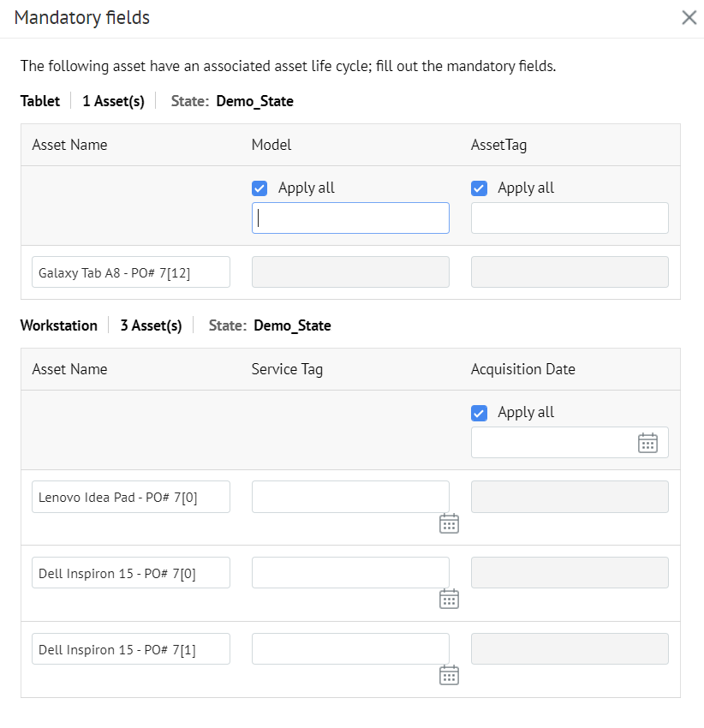Edit the Galaxy Tab A8 asset name
This screenshot has height=728, width=704.
[131, 272]
